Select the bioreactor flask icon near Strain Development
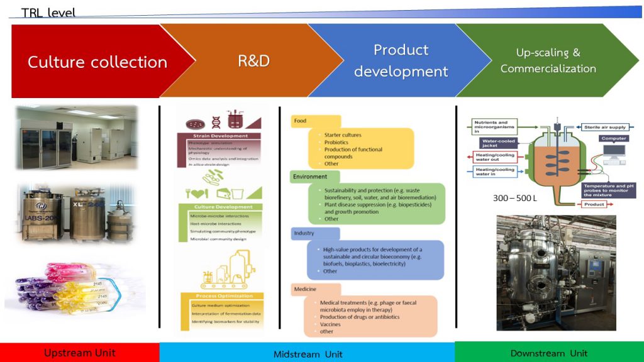 [x=235, y=119]
